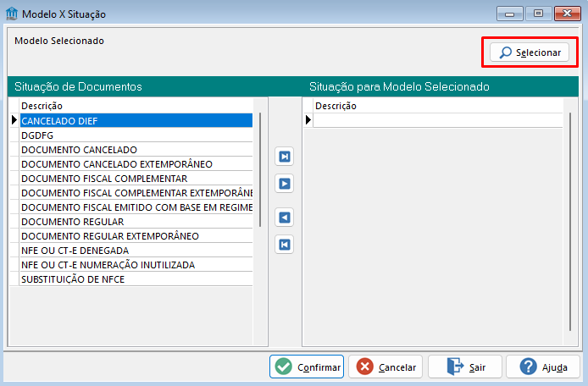This screenshot has width=588, height=386.
Task: Move all situations back to the left list
Action: point(284,245)
